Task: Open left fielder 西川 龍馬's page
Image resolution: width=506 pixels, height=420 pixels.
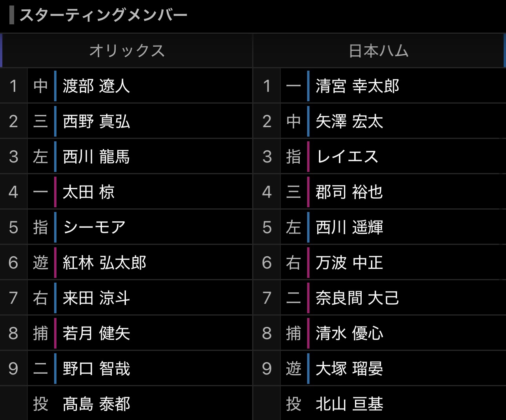Action: (96, 157)
